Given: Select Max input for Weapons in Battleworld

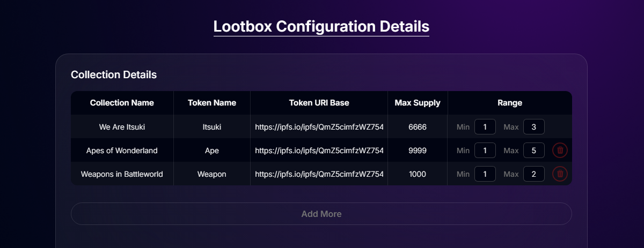Looking at the screenshot, I should click(534, 174).
